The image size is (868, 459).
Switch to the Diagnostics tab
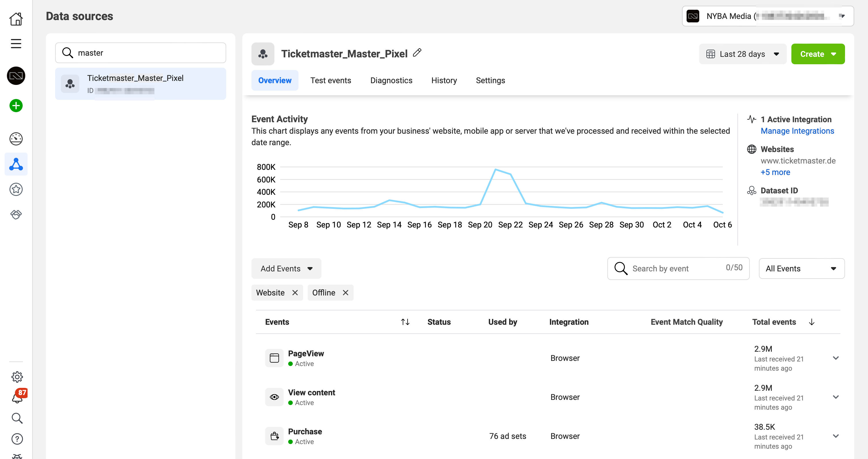(391, 80)
